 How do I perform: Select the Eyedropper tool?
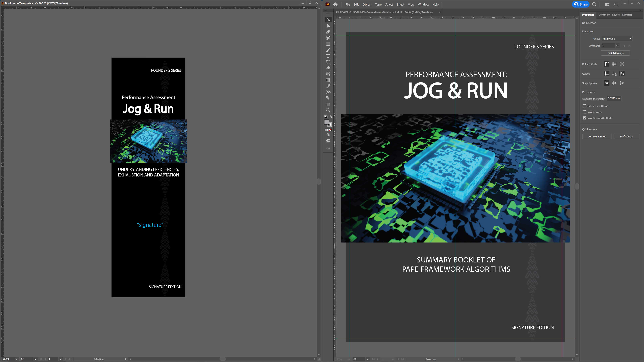click(x=328, y=86)
